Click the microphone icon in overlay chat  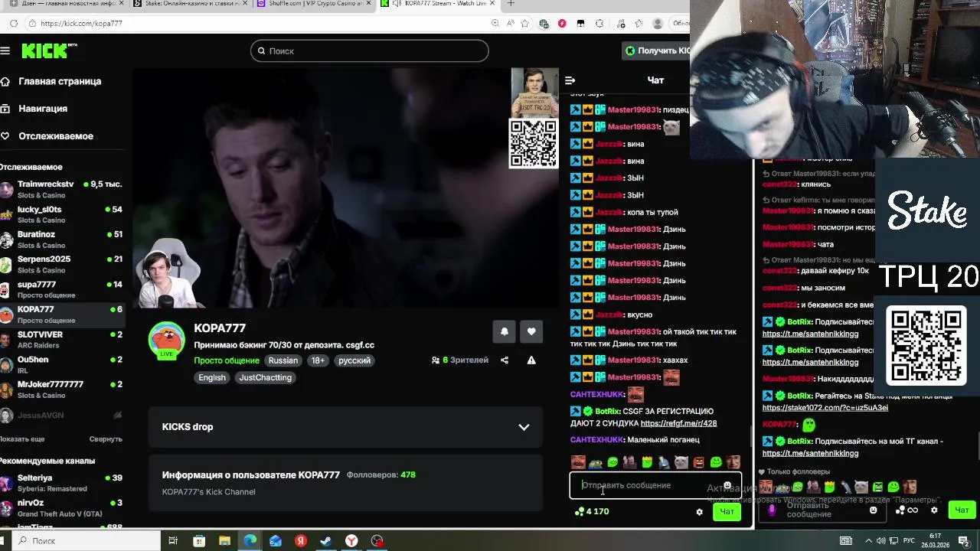pos(772,510)
